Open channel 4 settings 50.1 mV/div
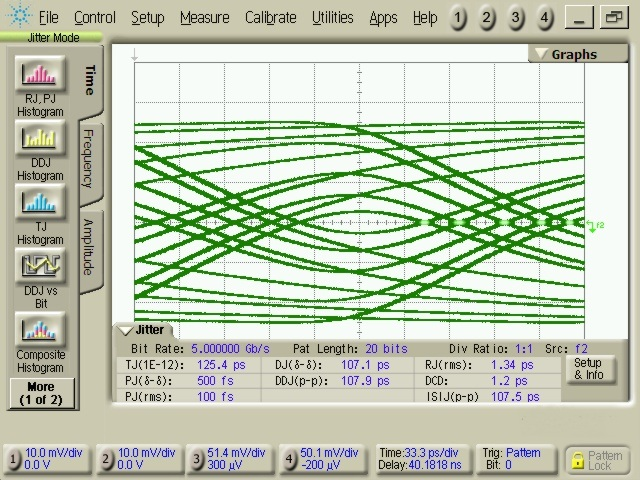Viewport: 640px width, 480px height. point(323,459)
